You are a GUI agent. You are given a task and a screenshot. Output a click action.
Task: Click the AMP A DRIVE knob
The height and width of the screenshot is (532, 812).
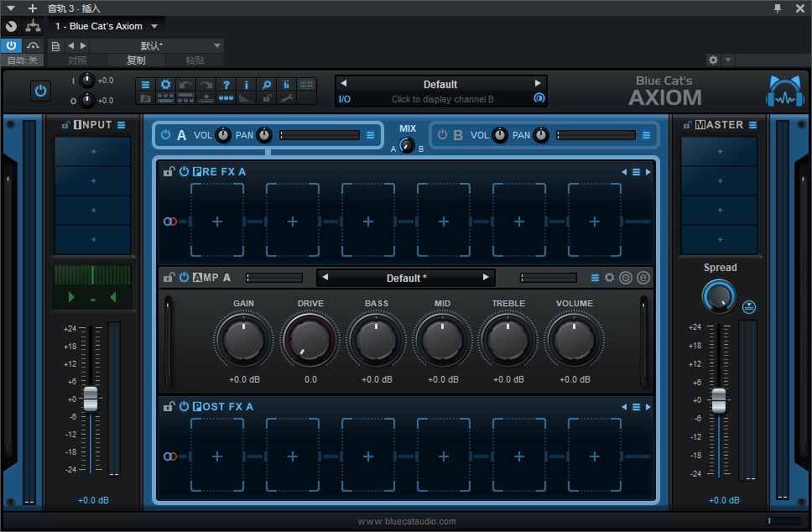tap(310, 340)
